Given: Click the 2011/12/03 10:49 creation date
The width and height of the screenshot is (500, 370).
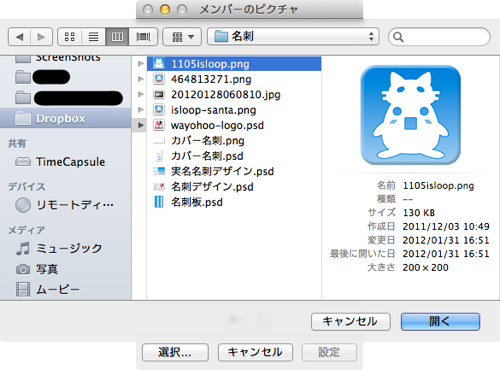Looking at the screenshot, I should coord(446,227).
